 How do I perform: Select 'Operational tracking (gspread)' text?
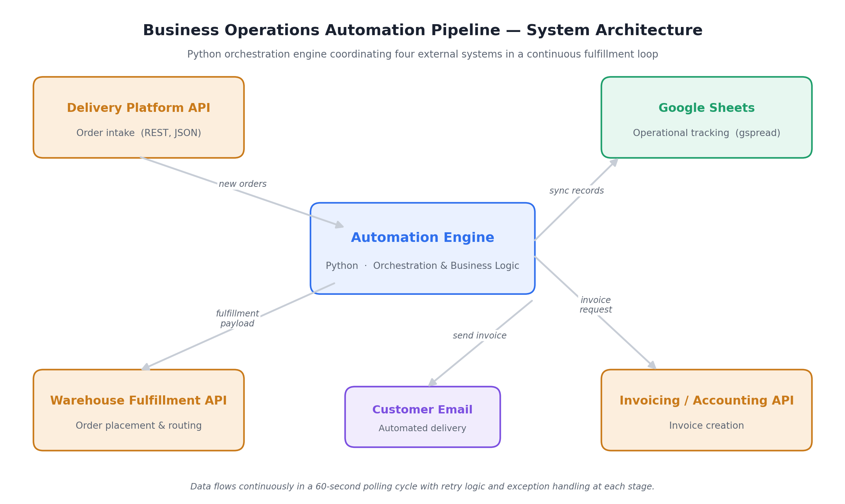pos(706,133)
